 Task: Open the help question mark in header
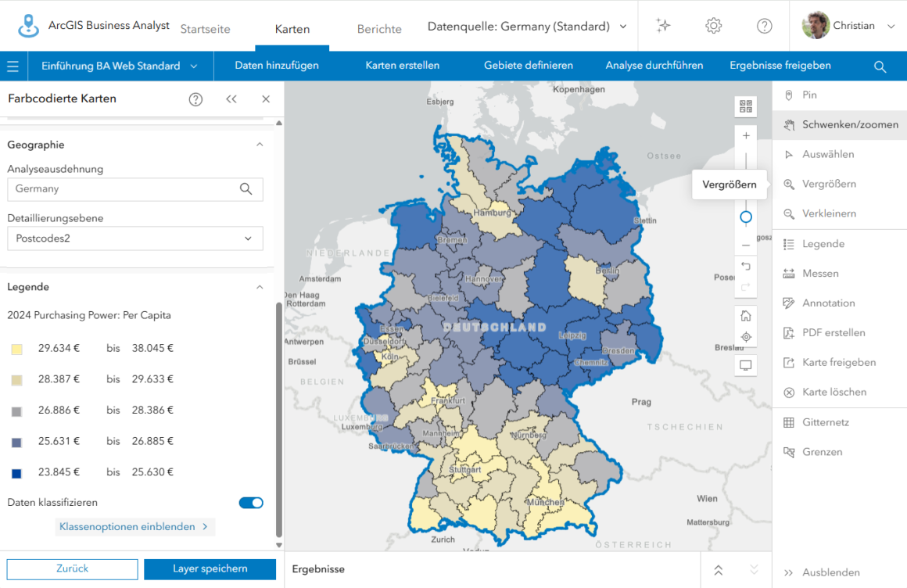pyautogui.click(x=764, y=26)
